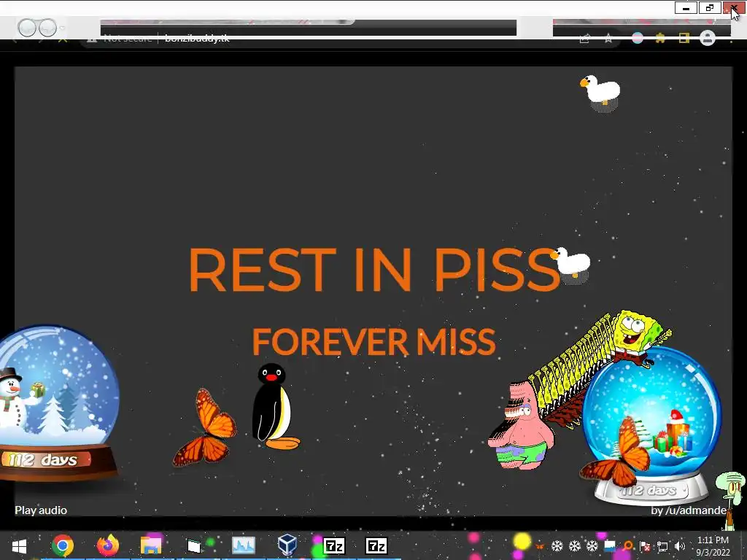Click the blue gift-box snow globe widget
Viewport: 747px width, 560px height.
(x=651, y=425)
